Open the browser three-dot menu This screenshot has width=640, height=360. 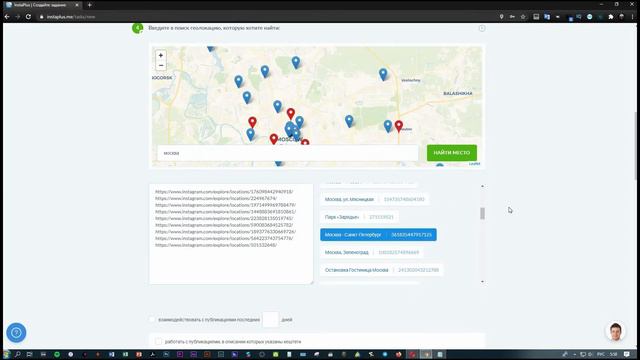(633, 17)
